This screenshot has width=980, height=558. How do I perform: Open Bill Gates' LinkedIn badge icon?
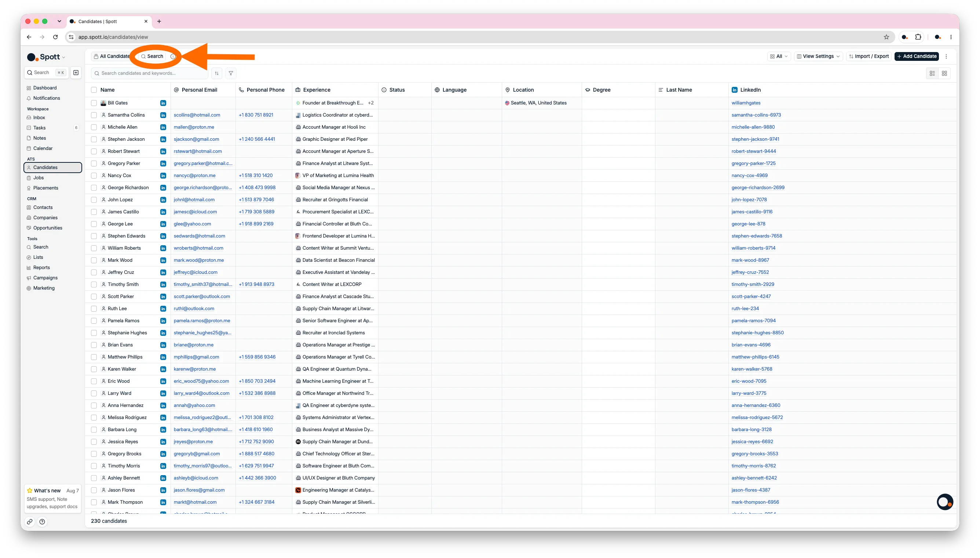pos(163,103)
